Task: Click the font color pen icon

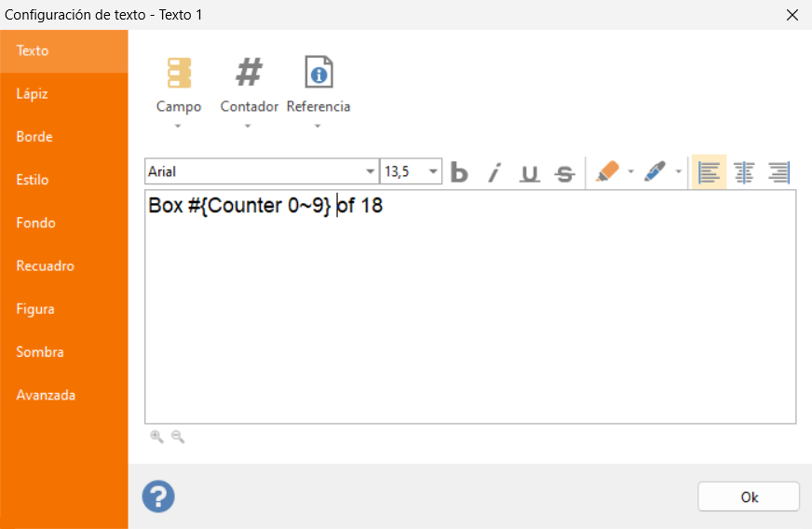Action: coord(655,171)
